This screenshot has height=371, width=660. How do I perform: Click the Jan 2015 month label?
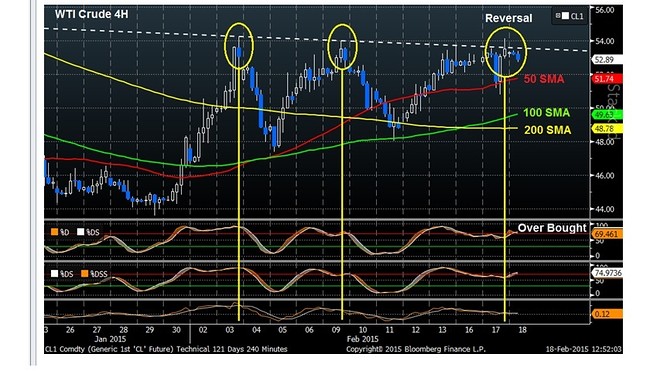coord(110,339)
